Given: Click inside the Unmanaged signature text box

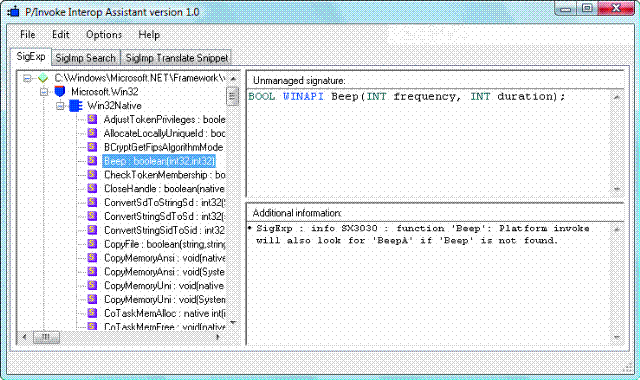Looking at the screenshot, I should click(429, 143).
